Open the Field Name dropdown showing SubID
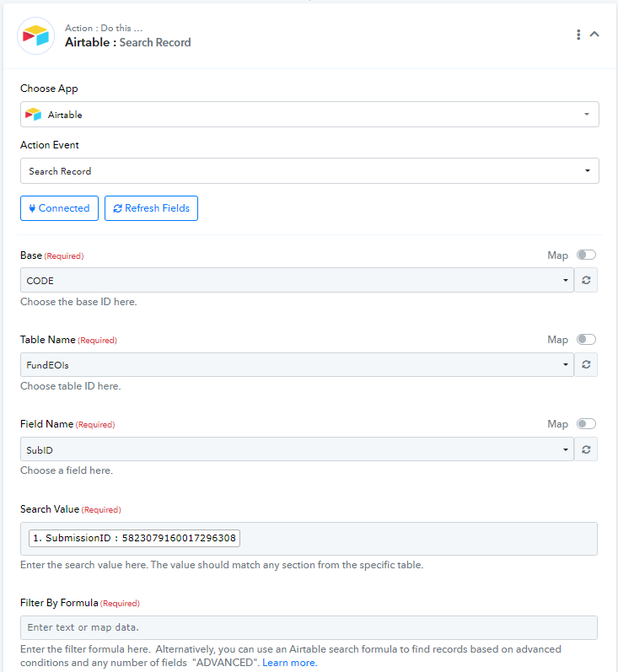The height and width of the screenshot is (672, 618). point(297,449)
